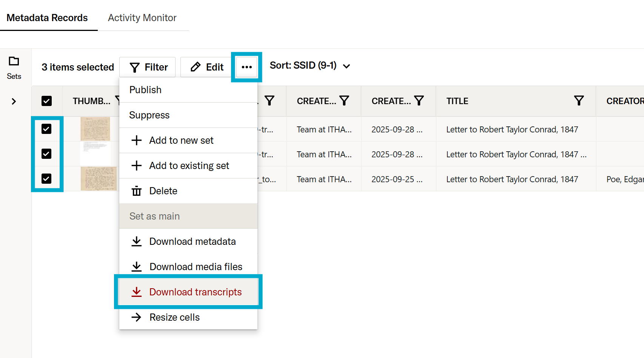This screenshot has height=358, width=644.
Task: Toggle the select-all header checkbox
Action: coord(46,101)
